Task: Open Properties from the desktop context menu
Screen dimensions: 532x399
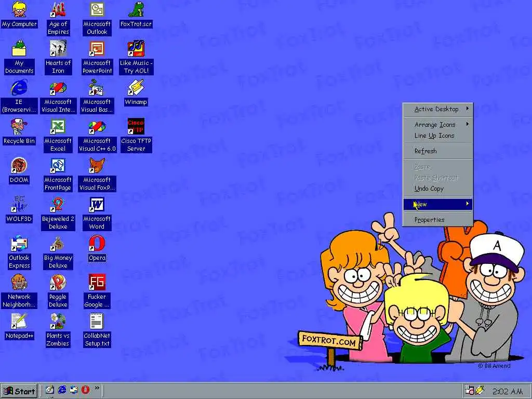Action: pyautogui.click(x=437, y=220)
